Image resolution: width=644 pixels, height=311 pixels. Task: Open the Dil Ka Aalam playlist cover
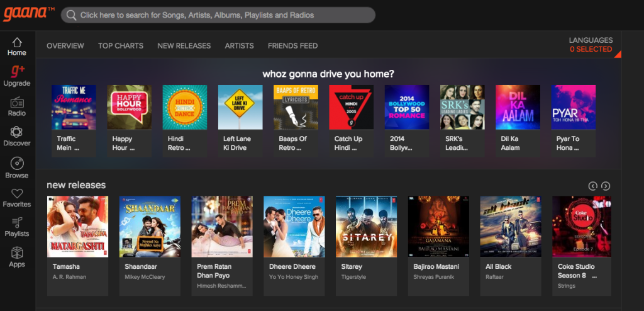(518, 108)
